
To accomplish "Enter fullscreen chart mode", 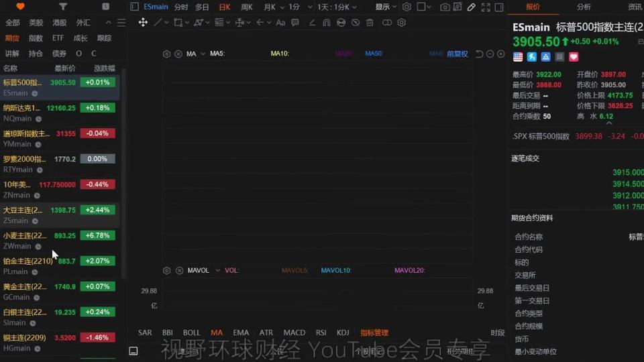I will click(x=486, y=7).
